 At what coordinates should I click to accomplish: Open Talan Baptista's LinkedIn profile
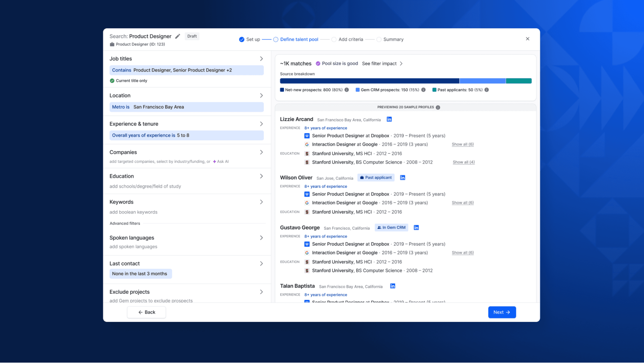392,286
